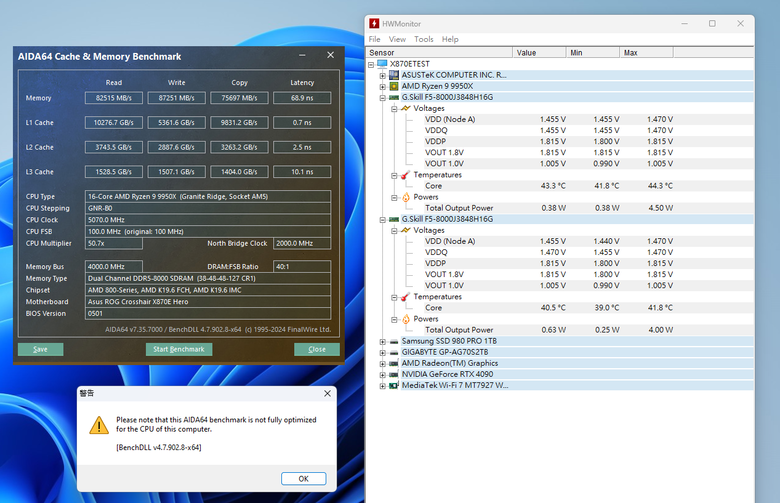The height and width of the screenshot is (503, 780).
Task: Close the warning dialog with X
Action: [327, 394]
